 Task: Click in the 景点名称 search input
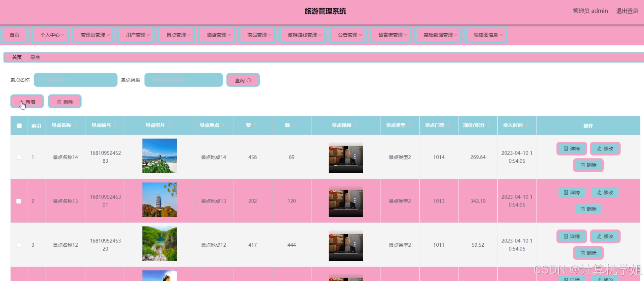(76, 80)
